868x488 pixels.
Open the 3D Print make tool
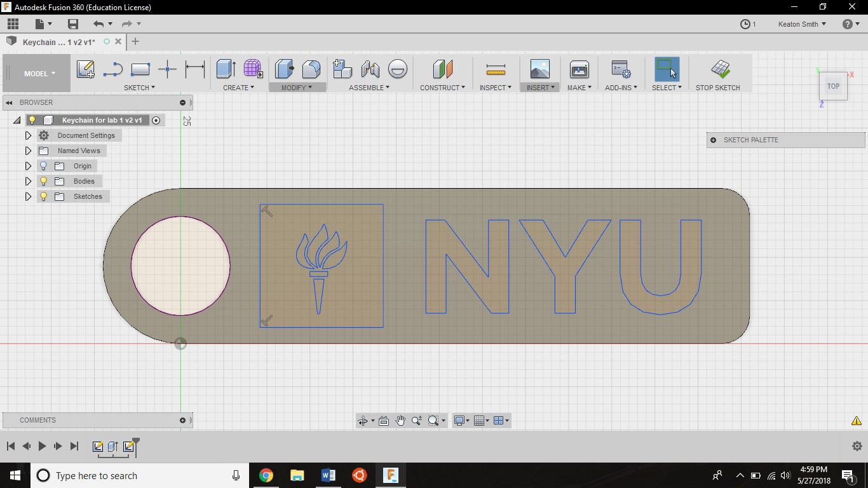[x=580, y=69]
